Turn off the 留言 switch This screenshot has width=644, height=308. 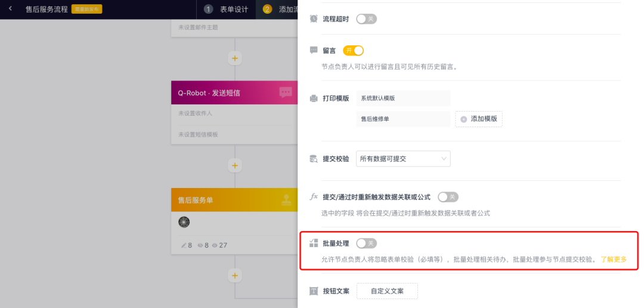353,51
